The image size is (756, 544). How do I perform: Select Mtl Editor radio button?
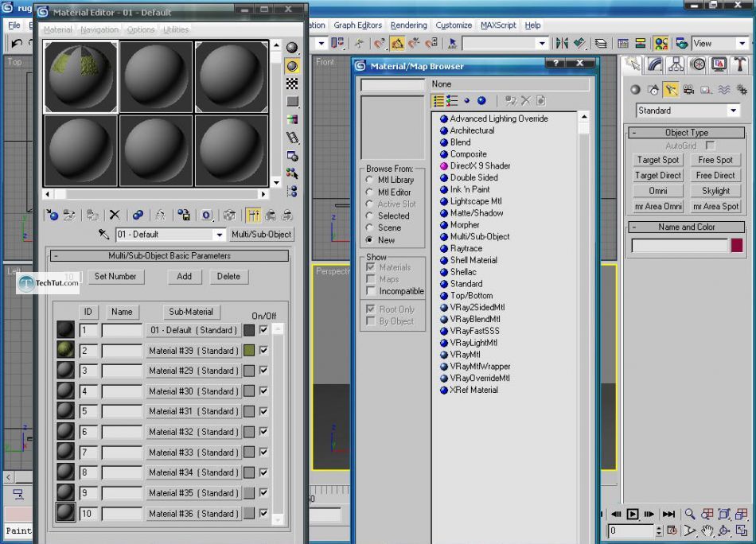369,192
